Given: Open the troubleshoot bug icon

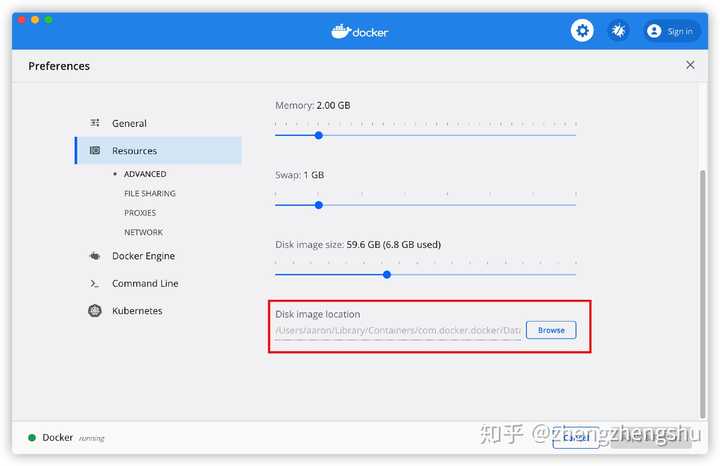Looking at the screenshot, I should click(x=619, y=31).
